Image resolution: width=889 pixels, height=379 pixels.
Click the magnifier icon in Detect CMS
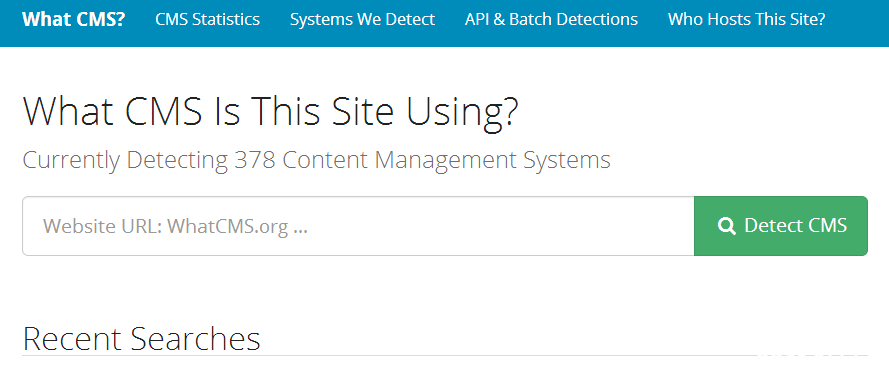(x=726, y=226)
